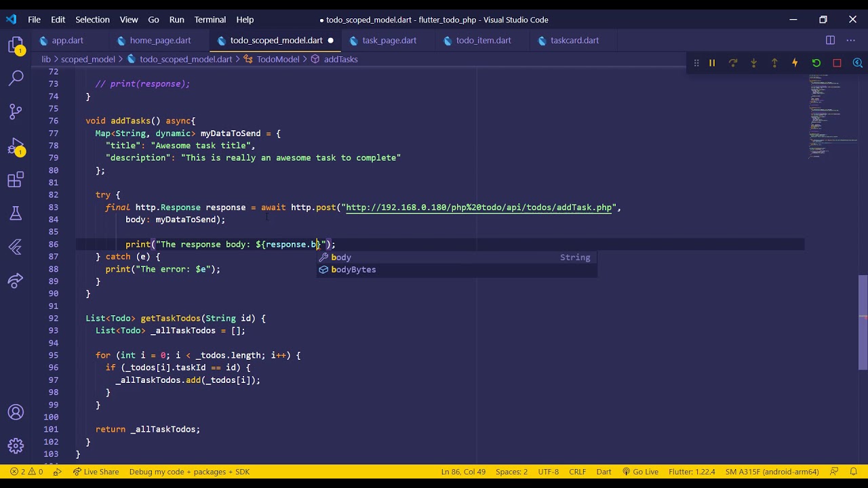Select the body autocomplete suggestion

457,258
